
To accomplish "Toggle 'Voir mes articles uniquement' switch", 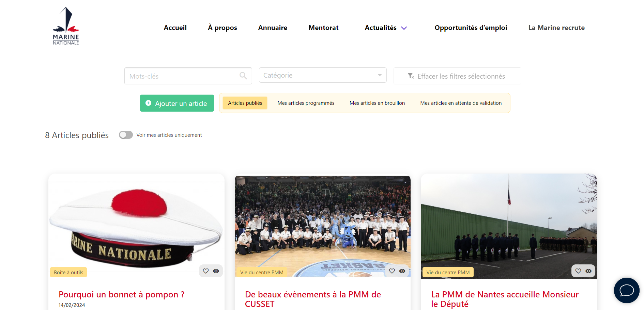I will point(126,135).
